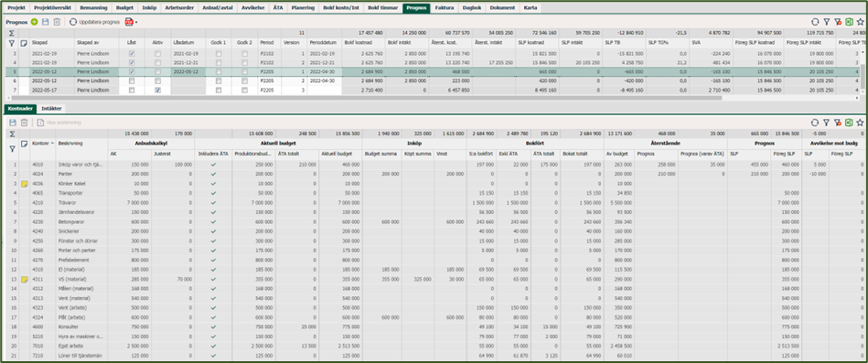Click filter row funnel in Kostnader grid
The height and width of the screenshot is (363, 868).
12,148
